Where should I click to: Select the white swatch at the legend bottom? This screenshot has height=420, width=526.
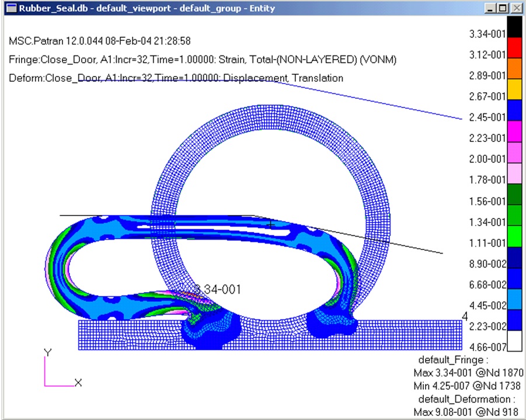coord(514,341)
